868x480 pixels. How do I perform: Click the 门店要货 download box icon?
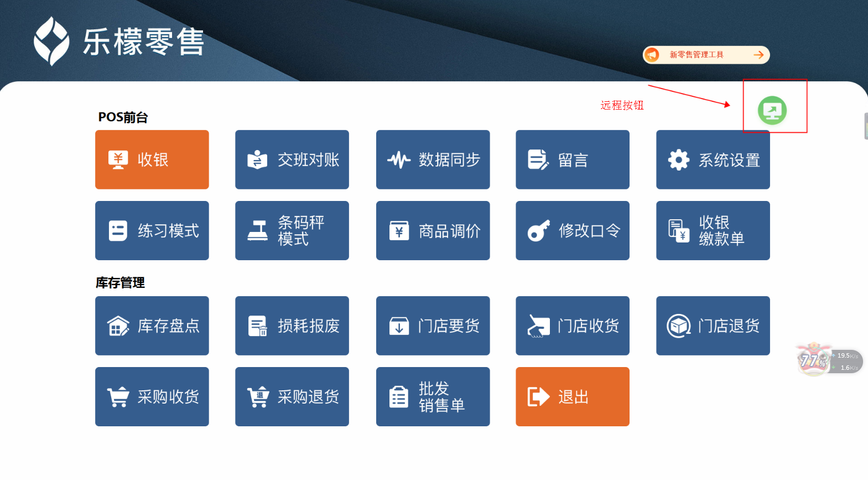click(399, 326)
